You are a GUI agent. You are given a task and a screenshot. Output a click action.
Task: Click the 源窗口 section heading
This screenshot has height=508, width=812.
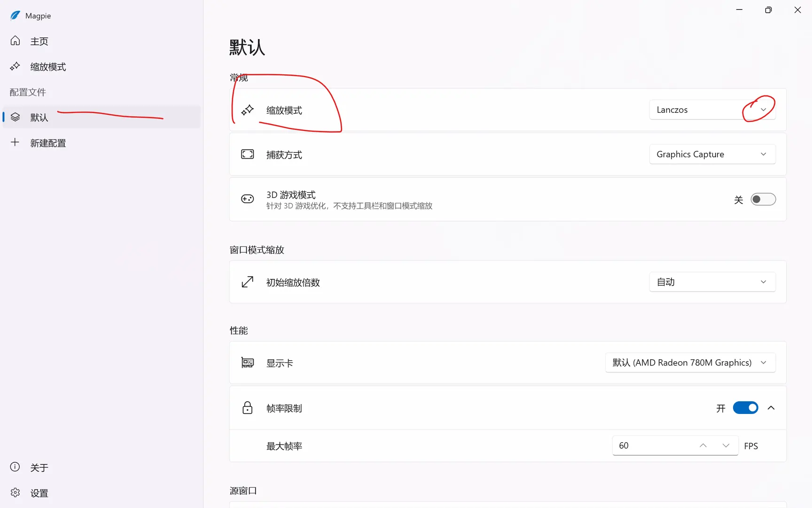point(243,491)
